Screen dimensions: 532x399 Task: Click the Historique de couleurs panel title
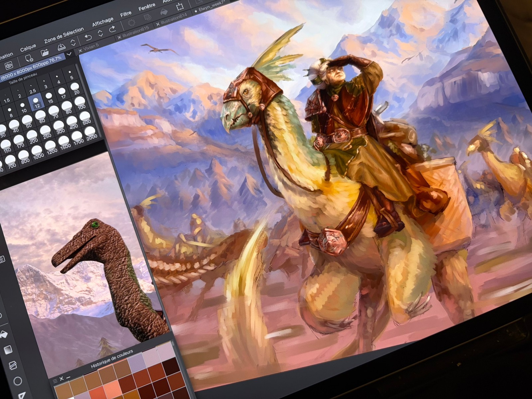pos(112,359)
